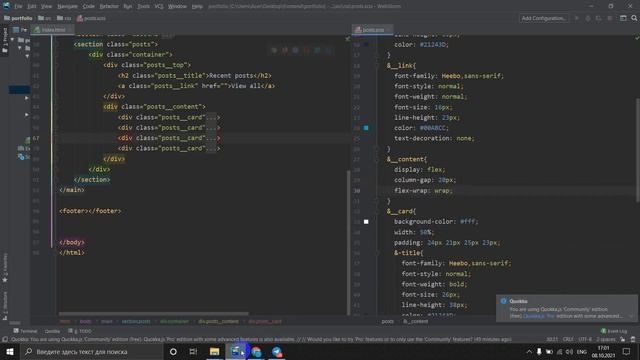The width and height of the screenshot is (640, 360).
Task: Open Chrome from taskbar
Action: click(256, 351)
